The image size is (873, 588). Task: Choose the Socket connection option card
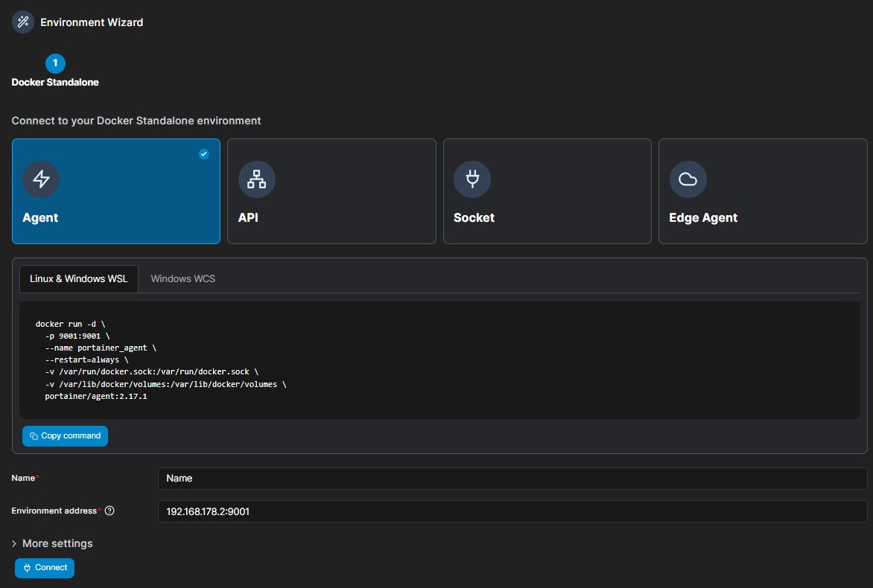pyautogui.click(x=547, y=191)
